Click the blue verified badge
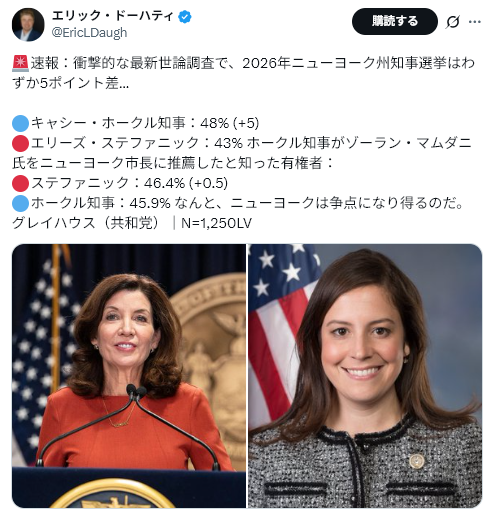The image size is (487, 513). pos(185,16)
